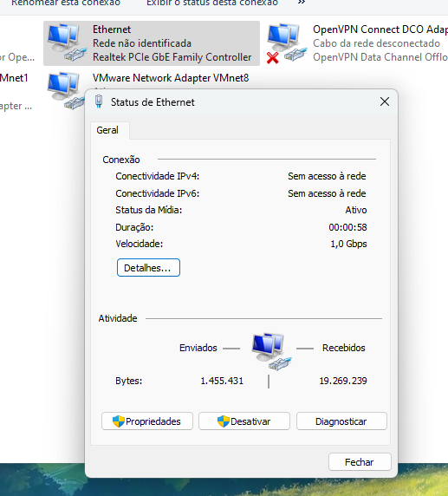
Task: Close the Status de Ethernet window
Action: tap(385, 101)
